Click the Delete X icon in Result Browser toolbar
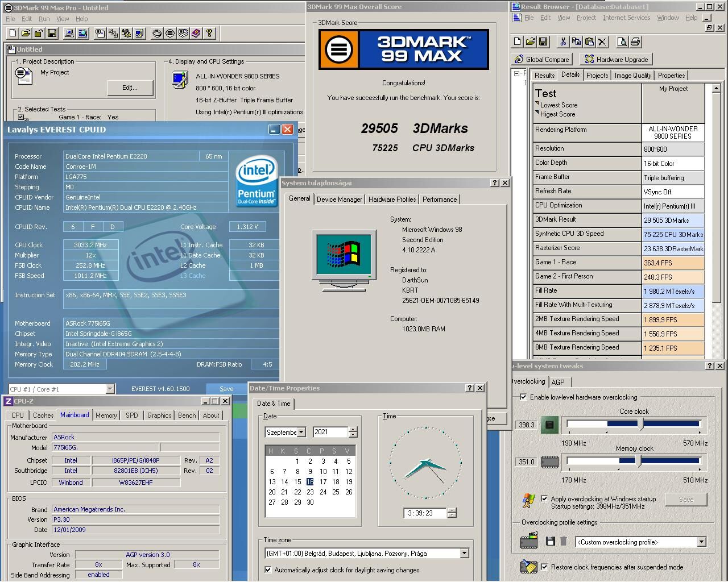This screenshot has width=728, height=582. tap(602, 41)
